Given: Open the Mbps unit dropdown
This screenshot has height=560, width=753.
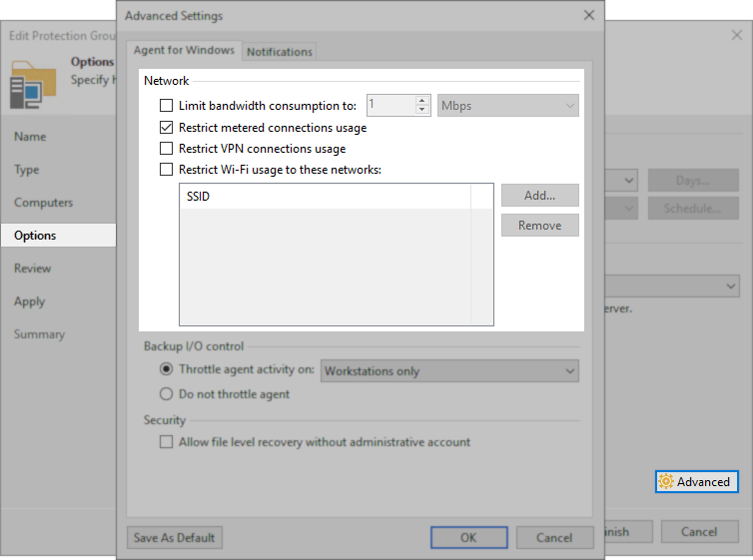Looking at the screenshot, I should point(508,106).
